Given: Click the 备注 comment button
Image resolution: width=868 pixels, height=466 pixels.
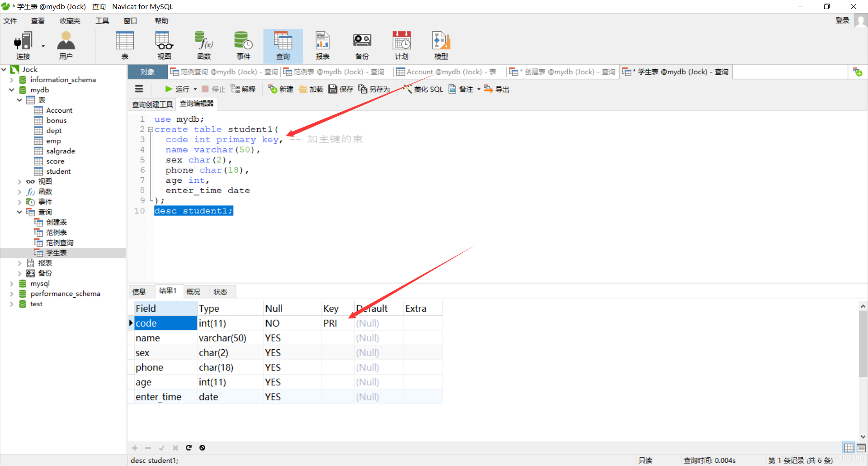Looking at the screenshot, I should click(x=461, y=89).
